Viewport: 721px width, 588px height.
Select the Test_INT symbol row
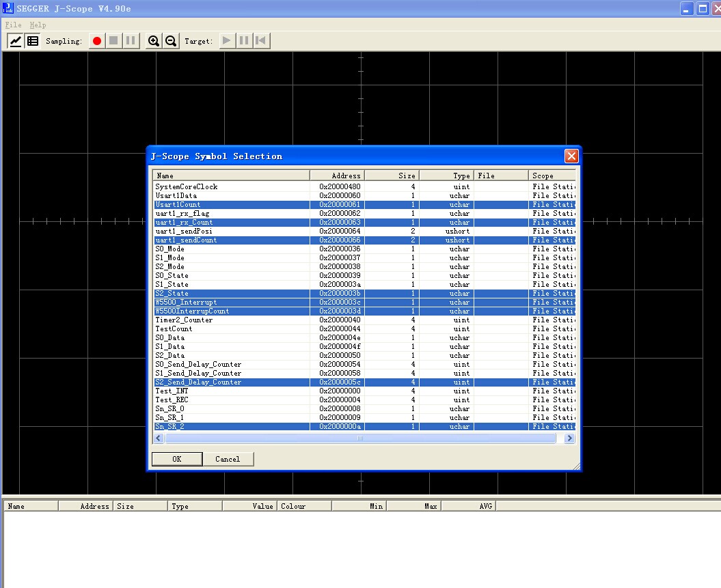point(364,391)
